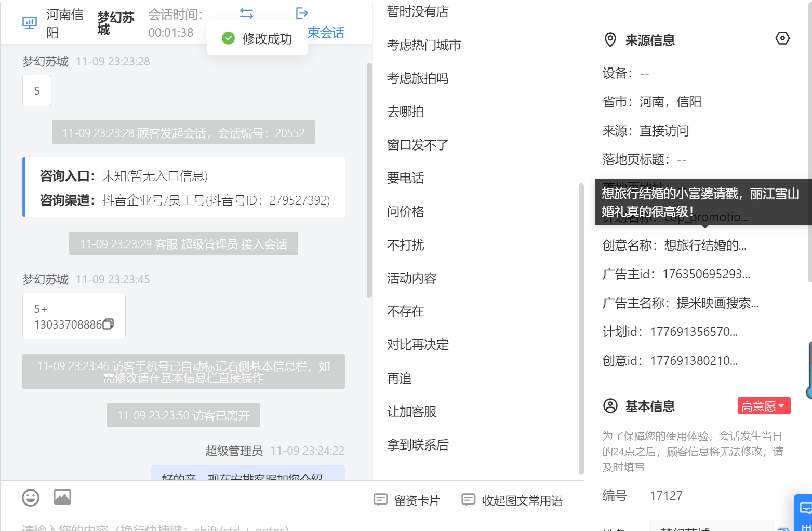Click the 结束会话 link

pyautogui.click(x=326, y=33)
